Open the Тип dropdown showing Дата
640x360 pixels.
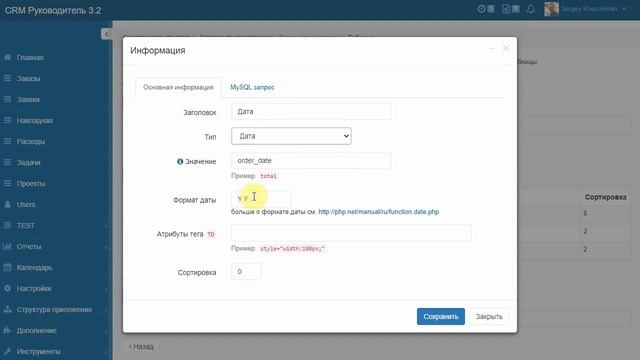(x=291, y=136)
